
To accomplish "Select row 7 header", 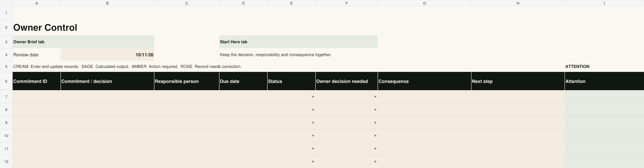I will click(x=6, y=97).
